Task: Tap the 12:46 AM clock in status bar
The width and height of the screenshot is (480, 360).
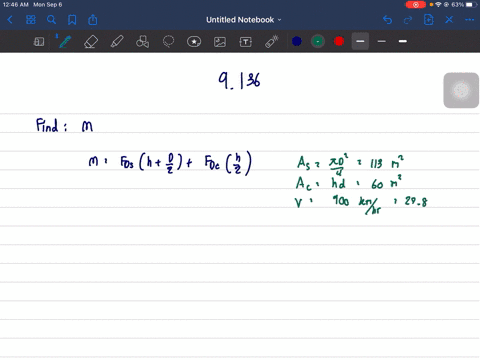Action: coord(16,5)
